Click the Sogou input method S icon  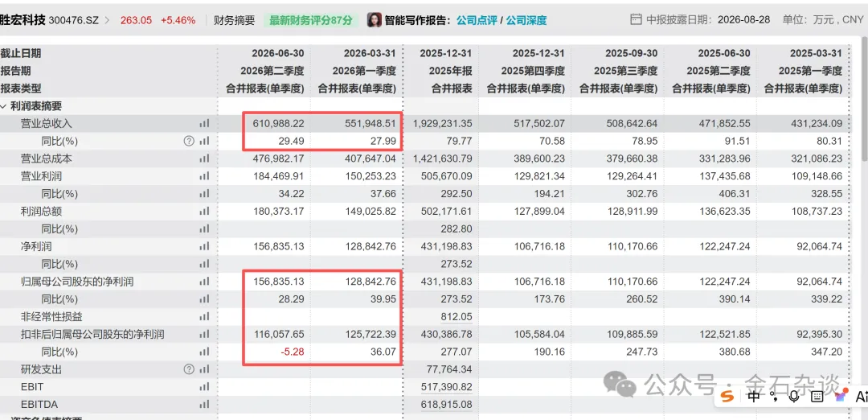coord(727,396)
